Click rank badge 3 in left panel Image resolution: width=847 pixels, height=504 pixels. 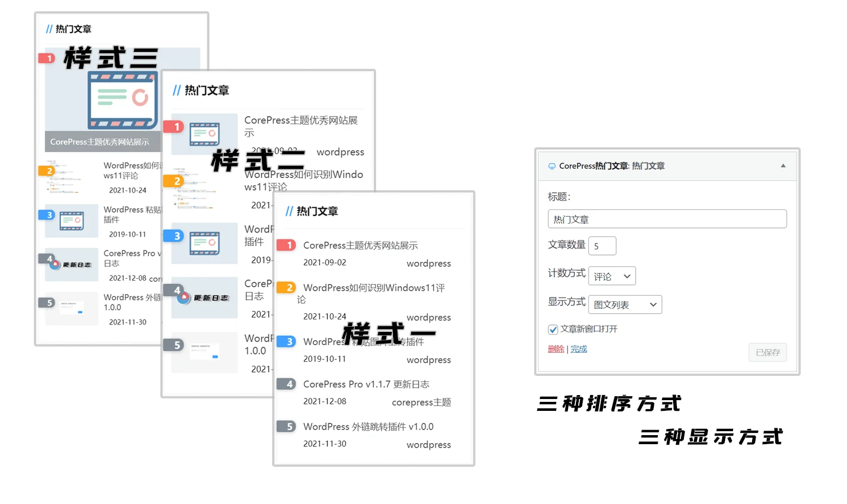click(46, 214)
